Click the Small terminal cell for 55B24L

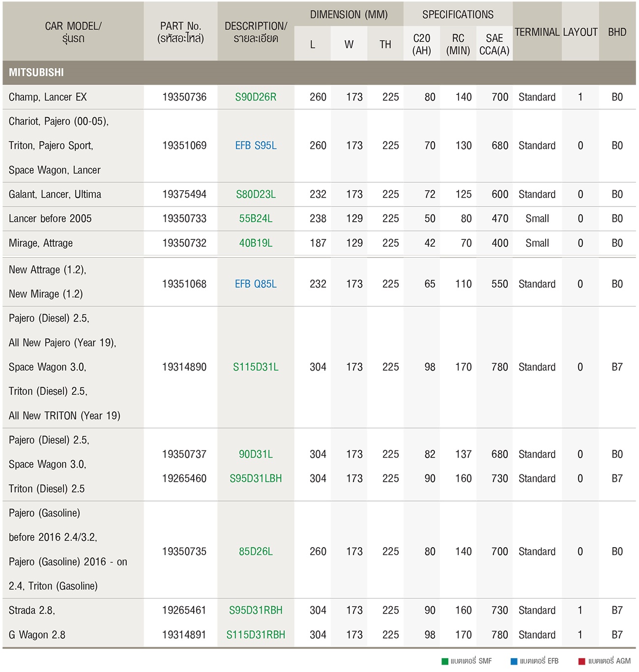point(537,218)
